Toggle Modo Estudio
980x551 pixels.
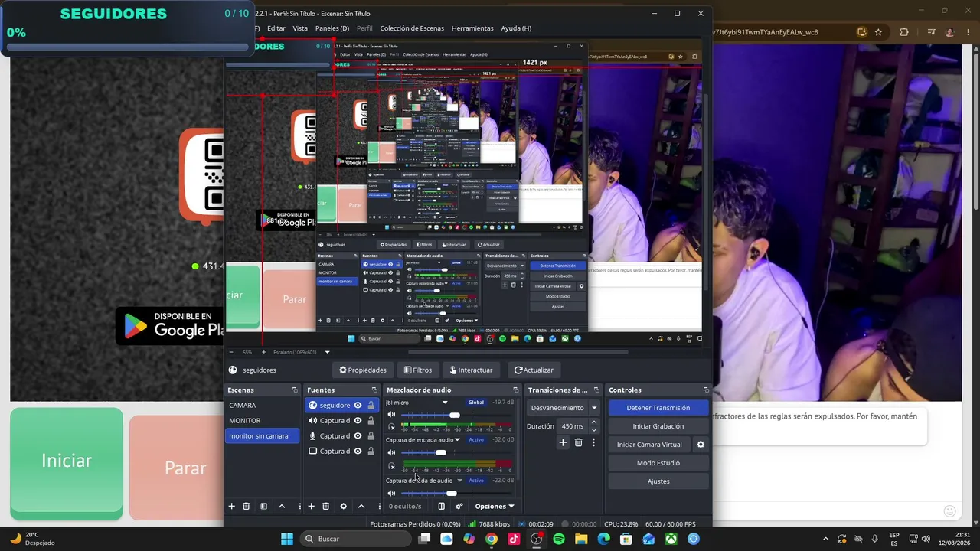[x=658, y=463]
